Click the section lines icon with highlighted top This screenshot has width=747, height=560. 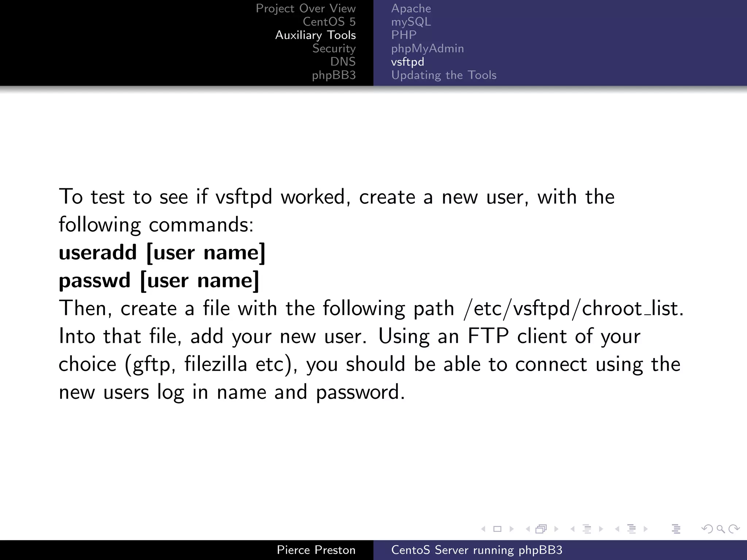tap(631, 529)
